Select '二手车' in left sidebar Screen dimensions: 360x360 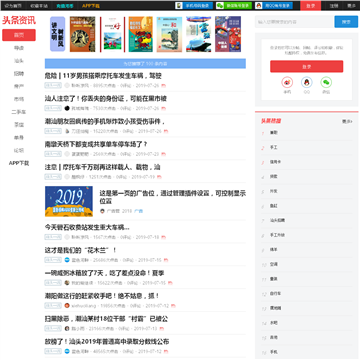[x=19, y=112]
